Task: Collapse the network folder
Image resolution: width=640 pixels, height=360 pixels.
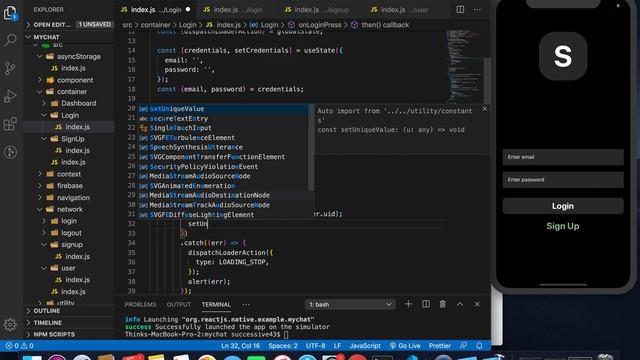Action: click(69, 209)
